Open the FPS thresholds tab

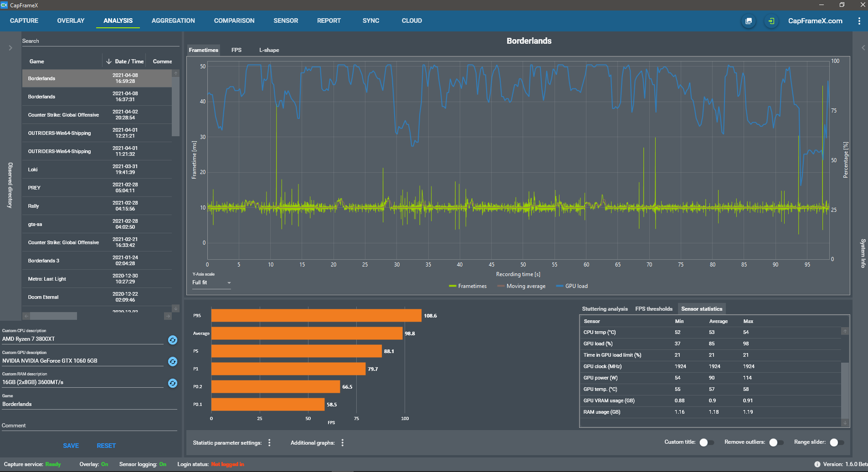[654, 309]
